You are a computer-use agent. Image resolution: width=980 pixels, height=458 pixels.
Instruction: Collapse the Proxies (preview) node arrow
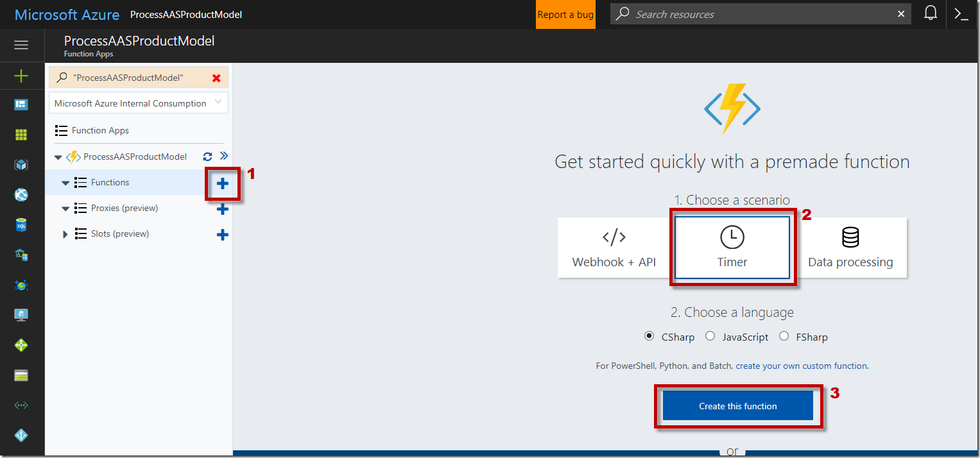coord(65,208)
